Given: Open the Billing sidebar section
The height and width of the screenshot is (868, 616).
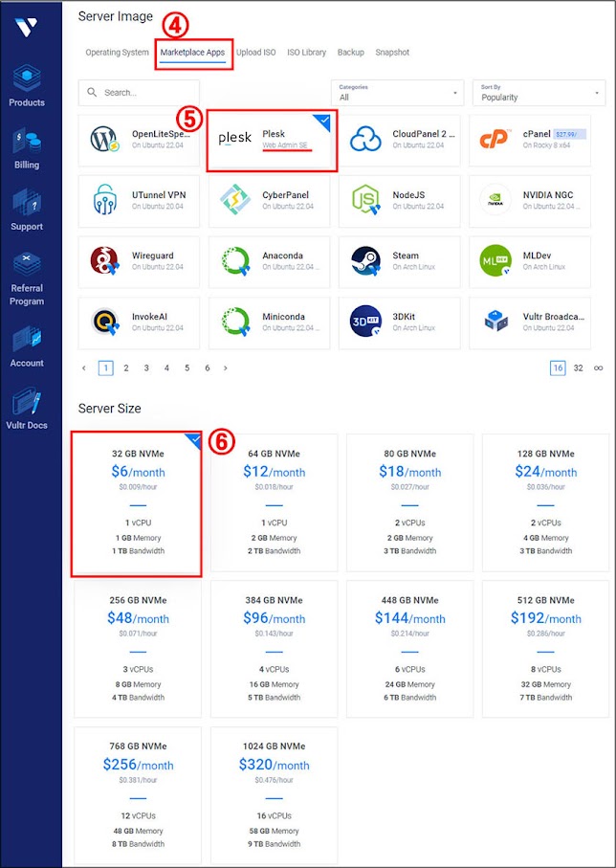Looking at the screenshot, I should [x=27, y=147].
